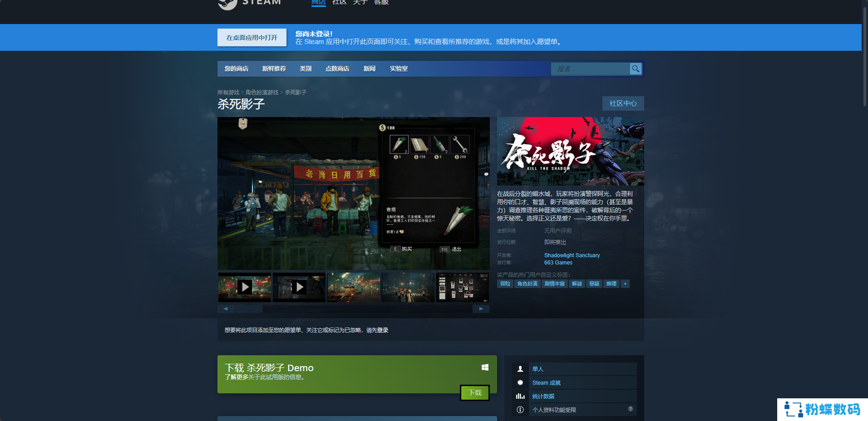Click the 个人资料功能受限 text
868x421 pixels.
554,410
